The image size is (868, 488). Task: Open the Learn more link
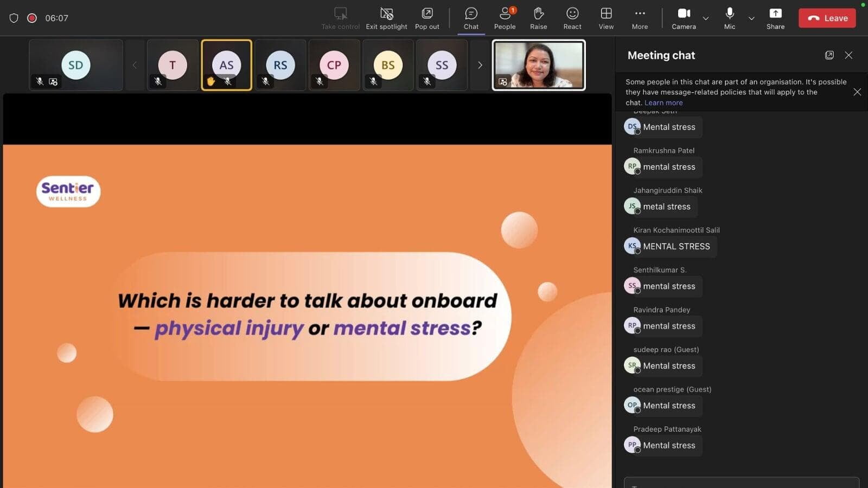tap(663, 102)
